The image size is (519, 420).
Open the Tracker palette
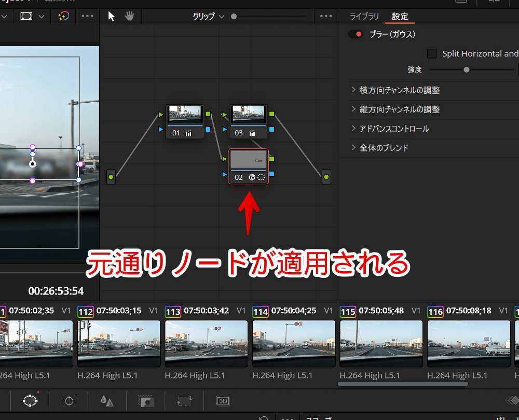point(69,400)
